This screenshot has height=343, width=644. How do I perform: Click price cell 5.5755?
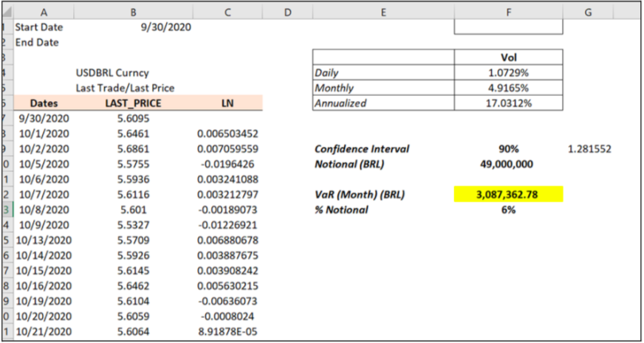pos(134,164)
